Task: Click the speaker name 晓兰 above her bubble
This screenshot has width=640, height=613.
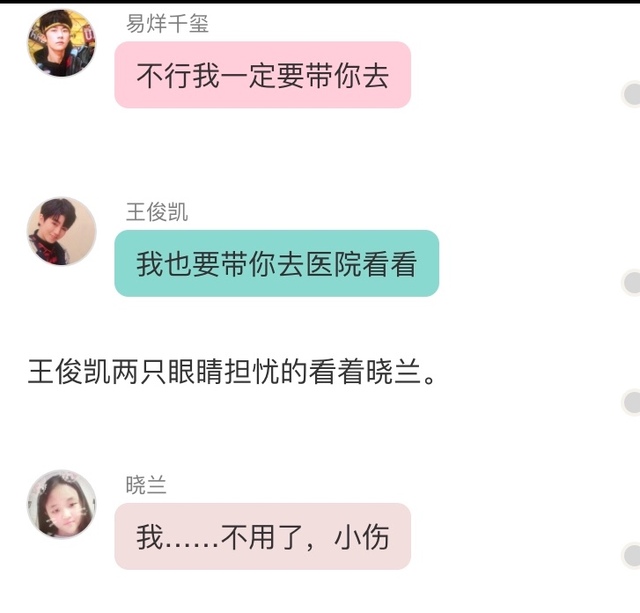Action: 146,485
